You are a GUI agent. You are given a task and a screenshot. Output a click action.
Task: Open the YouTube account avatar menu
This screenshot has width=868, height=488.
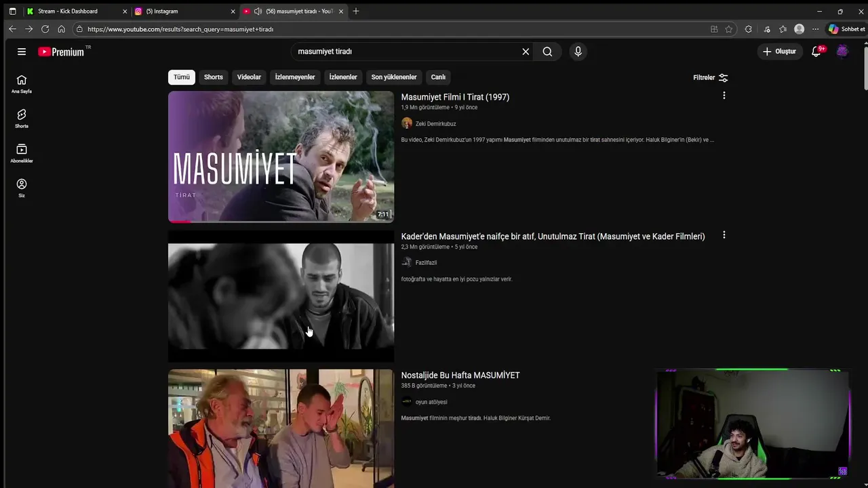(842, 52)
